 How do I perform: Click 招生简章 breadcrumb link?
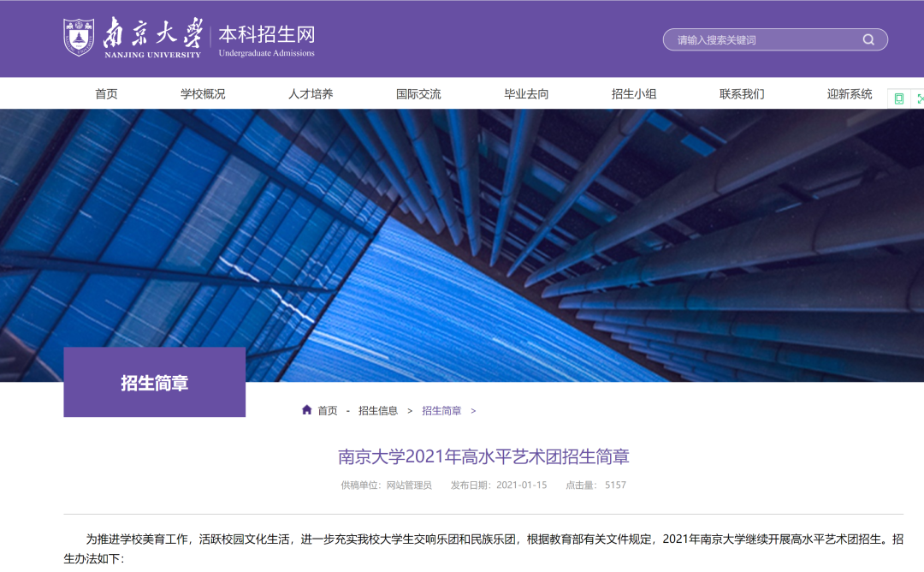point(441,411)
